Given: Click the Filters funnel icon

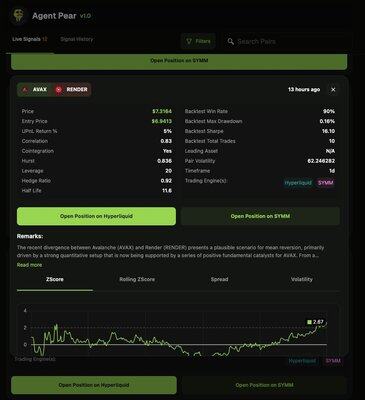Looking at the screenshot, I should [189, 41].
